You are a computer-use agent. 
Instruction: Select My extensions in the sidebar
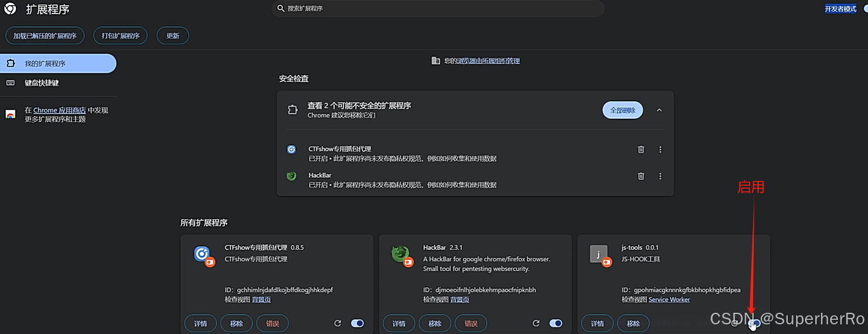(x=58, y=64)
